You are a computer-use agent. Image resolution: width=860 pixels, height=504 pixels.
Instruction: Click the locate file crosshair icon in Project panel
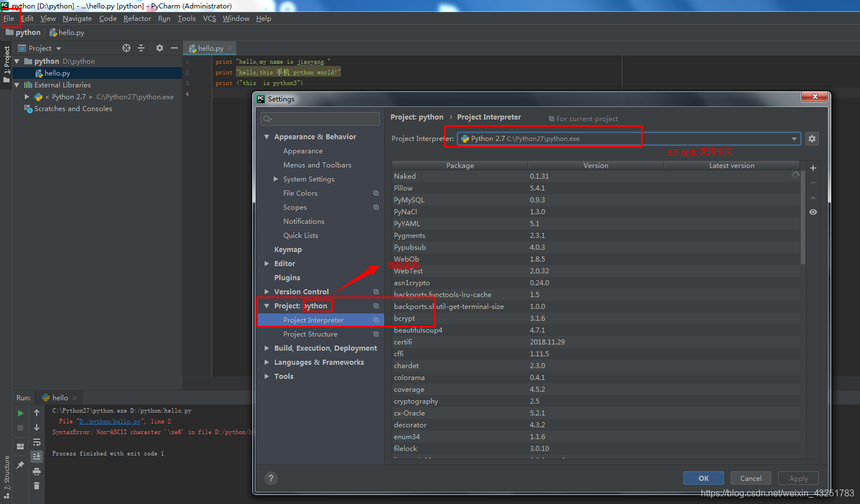tap(126, 48)
